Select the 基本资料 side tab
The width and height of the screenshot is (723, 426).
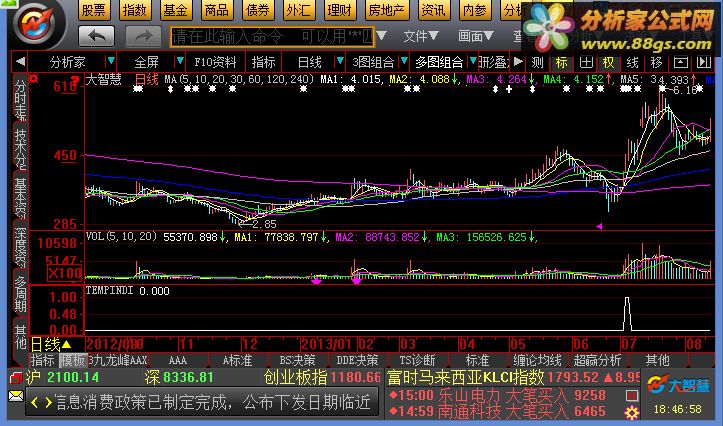(x=21, y=198)
